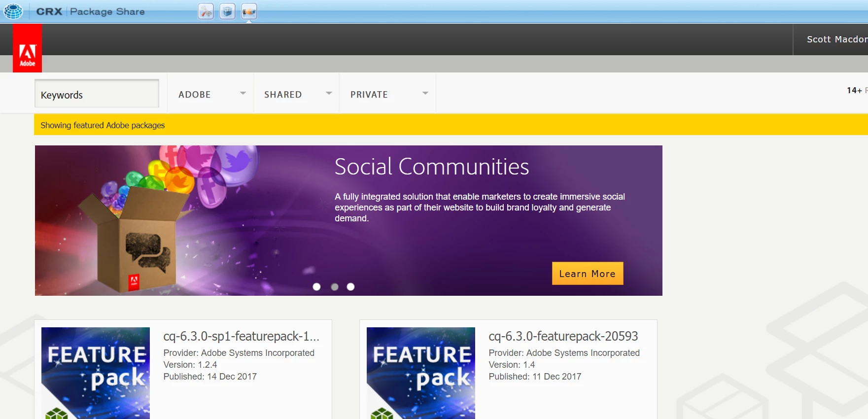Image resolution: width=868 pixels, height=419 pixels.
Task: Click the red Adobe logo
Action: pos(27,48)
